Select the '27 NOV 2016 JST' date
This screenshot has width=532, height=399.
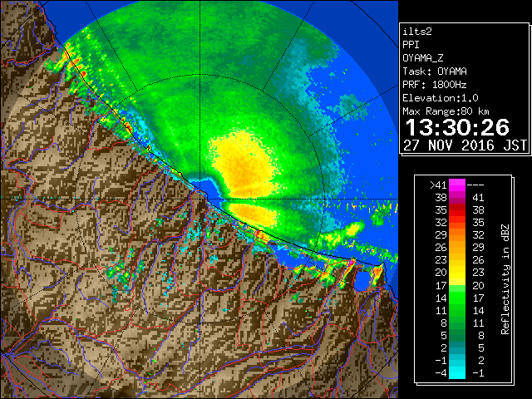[465, 145]
